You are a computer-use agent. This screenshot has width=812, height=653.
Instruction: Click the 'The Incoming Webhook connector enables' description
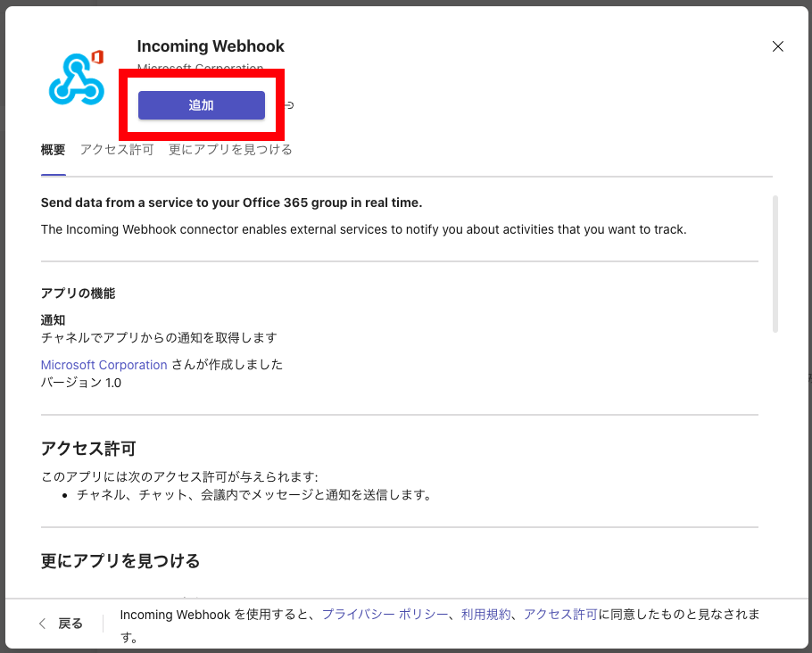pos(363,229)
